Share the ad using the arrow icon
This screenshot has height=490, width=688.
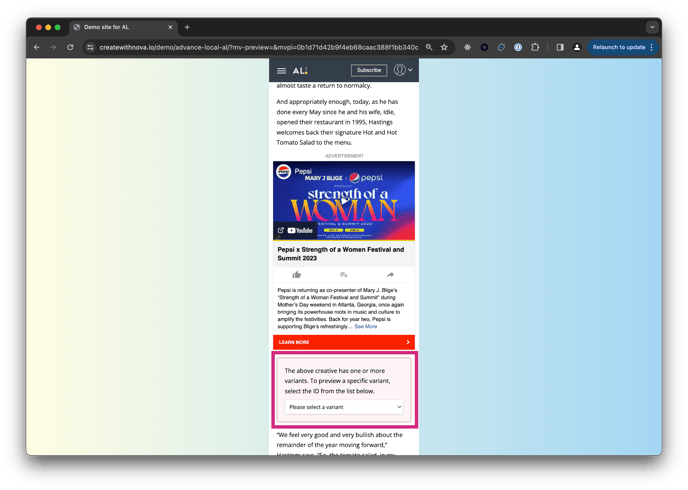[x=390, y=274]
